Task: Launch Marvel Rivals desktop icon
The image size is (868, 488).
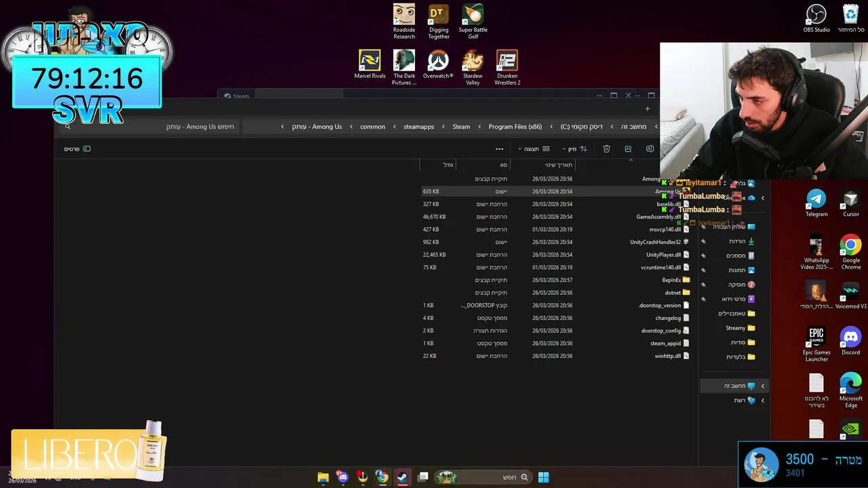Action: pyautogui.click(x=370, y=64)
